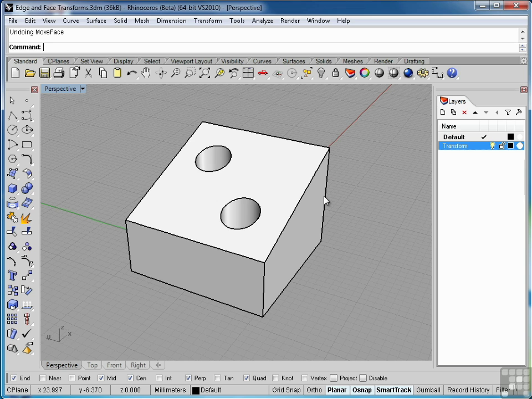This screenshot has height=399, width=532.
Task: Toggle SmartTrack in status bar
Action: pyautogui.click(x=393, y=390)
